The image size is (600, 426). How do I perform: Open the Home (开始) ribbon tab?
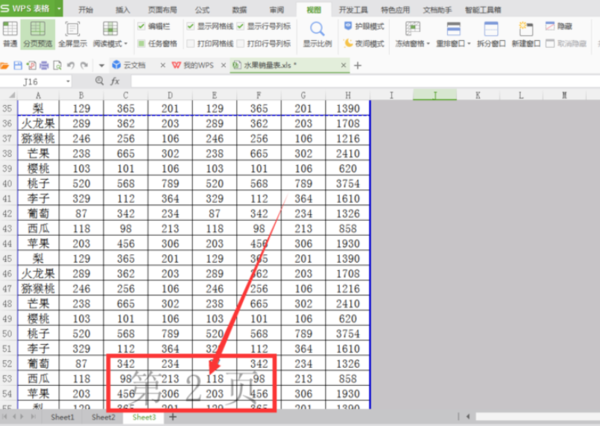point(86,10)
